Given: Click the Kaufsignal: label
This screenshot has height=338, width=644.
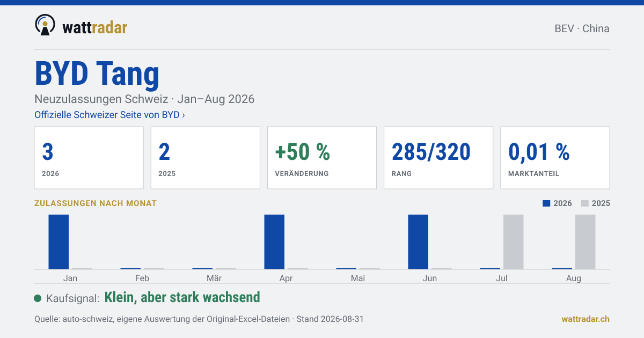Looking at the screenshot, I should point(73,298).
